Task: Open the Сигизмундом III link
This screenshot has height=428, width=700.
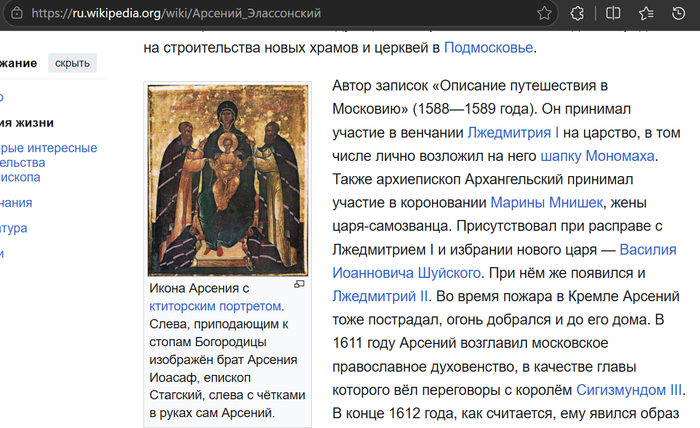Action: (x=629, y=390)
